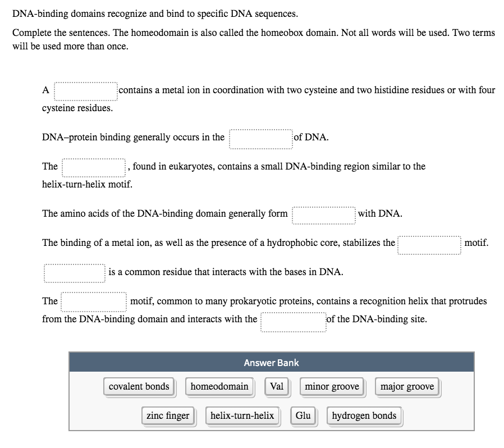The width and height of the screenshot is (504, 448).
Task: Select the "covalent bonds" answer chip
Action: coord(139,386)
